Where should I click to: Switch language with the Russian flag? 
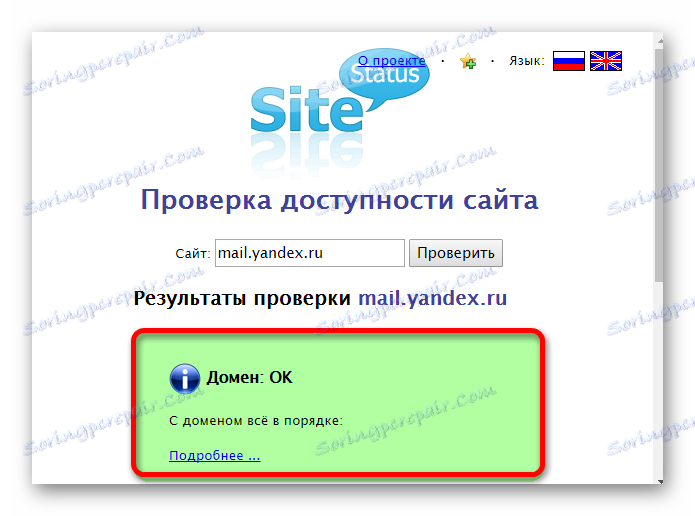tap(569, 61)
